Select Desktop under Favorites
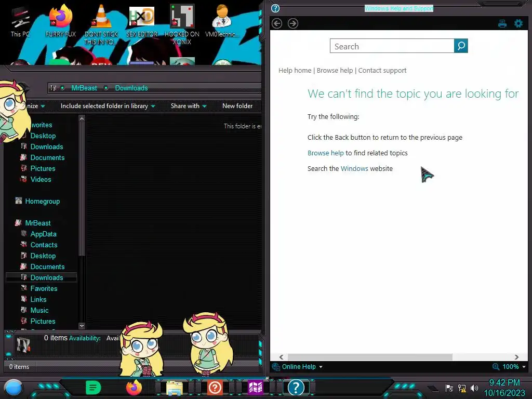 (43, 136)
